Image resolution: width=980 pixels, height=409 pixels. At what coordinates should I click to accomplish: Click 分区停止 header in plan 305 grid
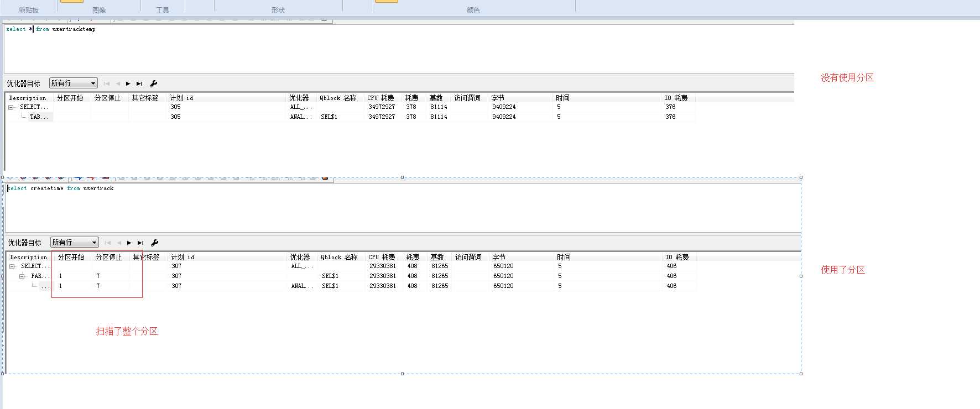point(107,98)
